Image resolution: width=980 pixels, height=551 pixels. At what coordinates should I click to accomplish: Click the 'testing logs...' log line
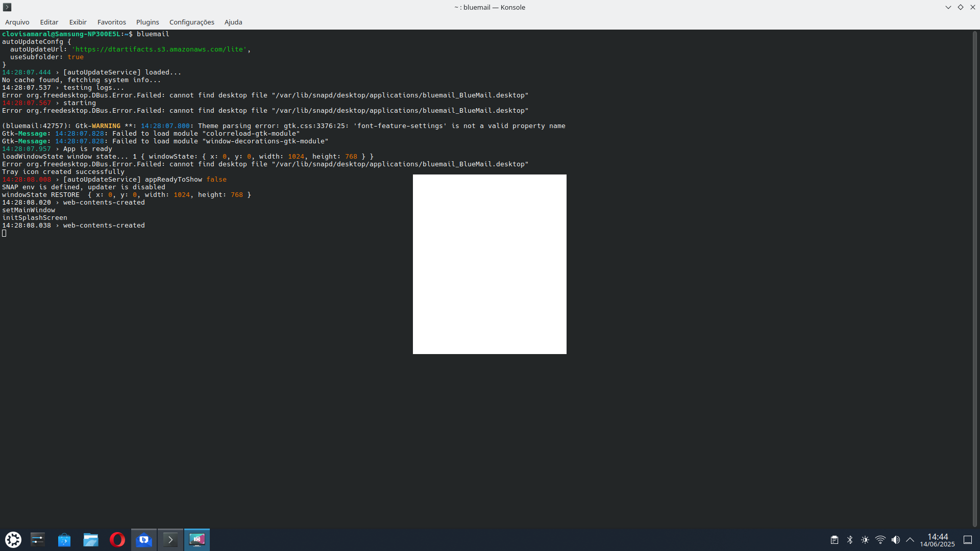(x=63, y=88)
